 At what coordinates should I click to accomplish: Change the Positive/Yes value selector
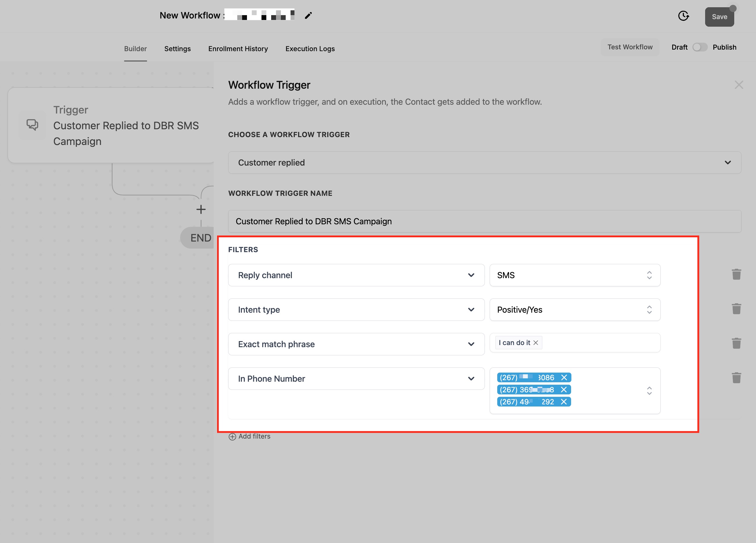tap(574, 310)
